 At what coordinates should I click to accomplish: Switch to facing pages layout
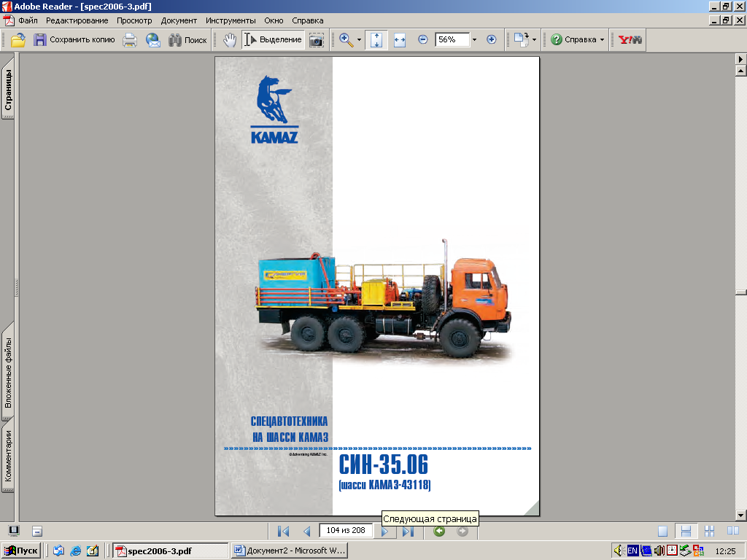tap(732, 531)
